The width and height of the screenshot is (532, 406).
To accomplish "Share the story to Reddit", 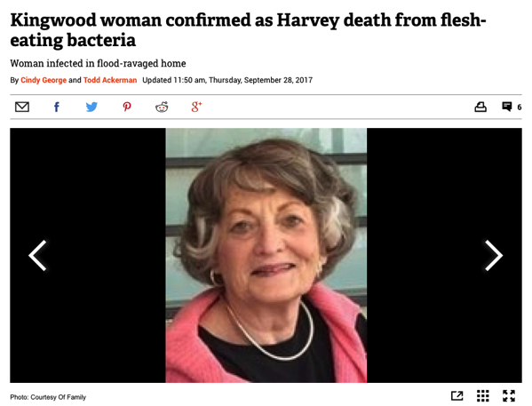I will 162,107.
